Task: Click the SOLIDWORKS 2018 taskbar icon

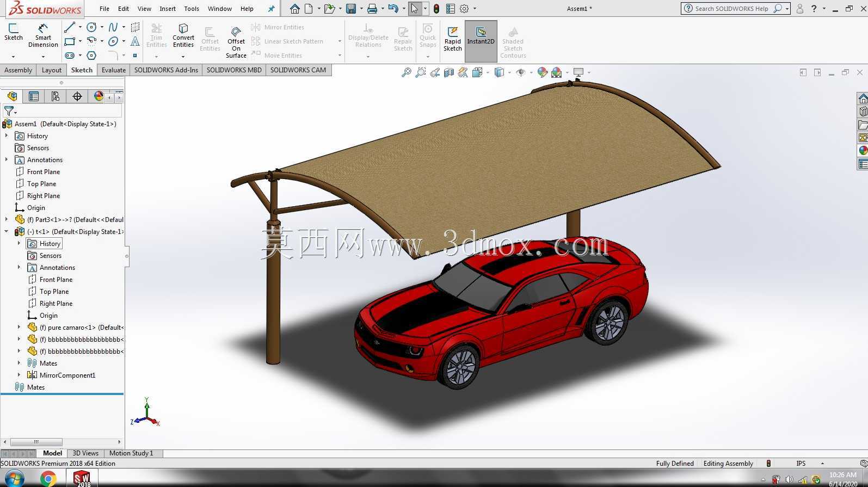Action: coord(82,478)
